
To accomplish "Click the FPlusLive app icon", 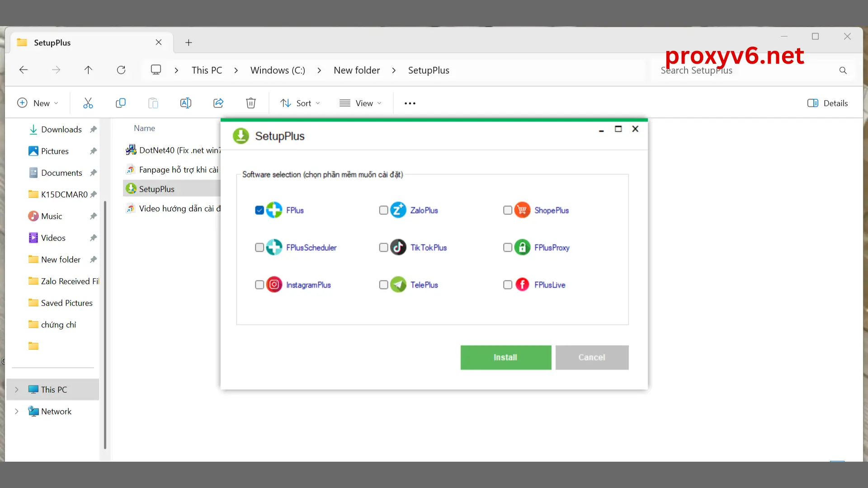I will click(x=522, y=285).
